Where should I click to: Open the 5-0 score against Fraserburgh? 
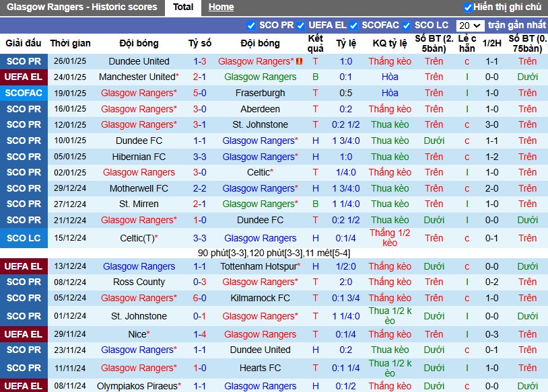(x=199, y=93)
